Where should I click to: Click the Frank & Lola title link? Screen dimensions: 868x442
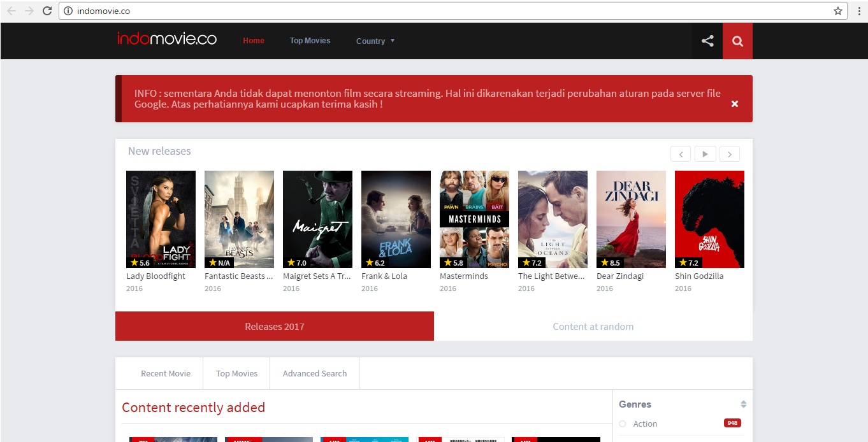tap(384, 276)
